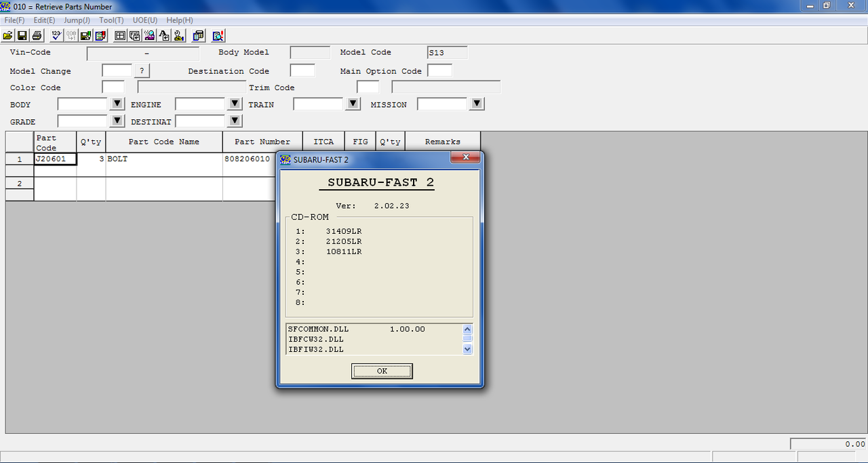Click the FIG return toolbar icon
The width and height of the screenshot is (868, 463).
coord(134,35)
